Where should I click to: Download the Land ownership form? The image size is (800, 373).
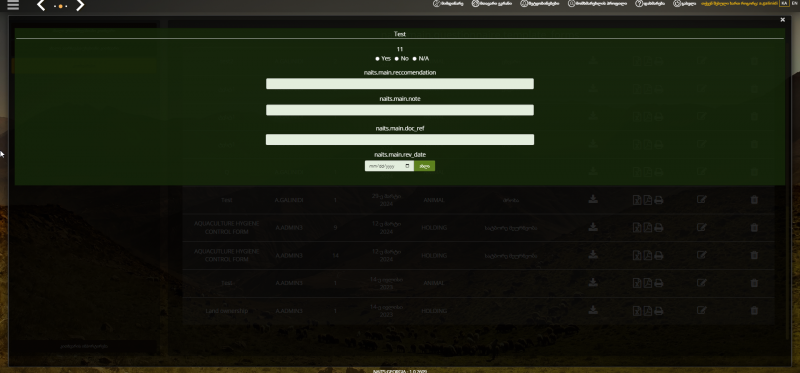593,310
